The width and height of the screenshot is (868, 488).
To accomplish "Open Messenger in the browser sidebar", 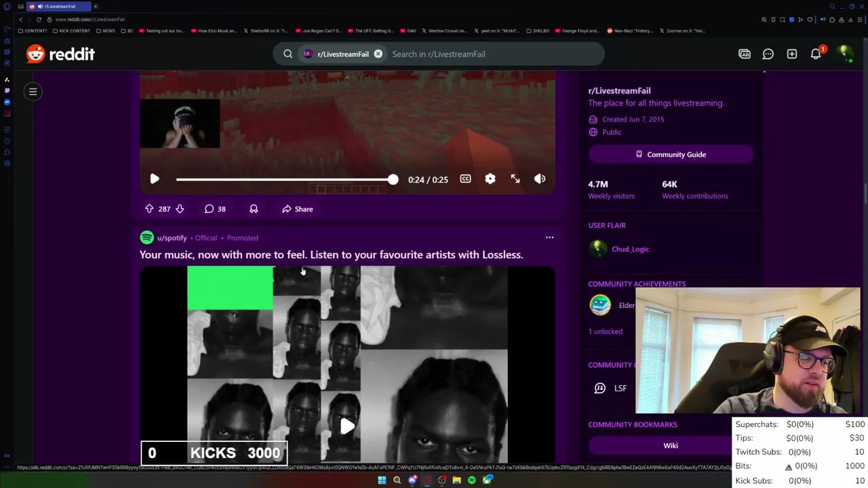I will (7, 102).
